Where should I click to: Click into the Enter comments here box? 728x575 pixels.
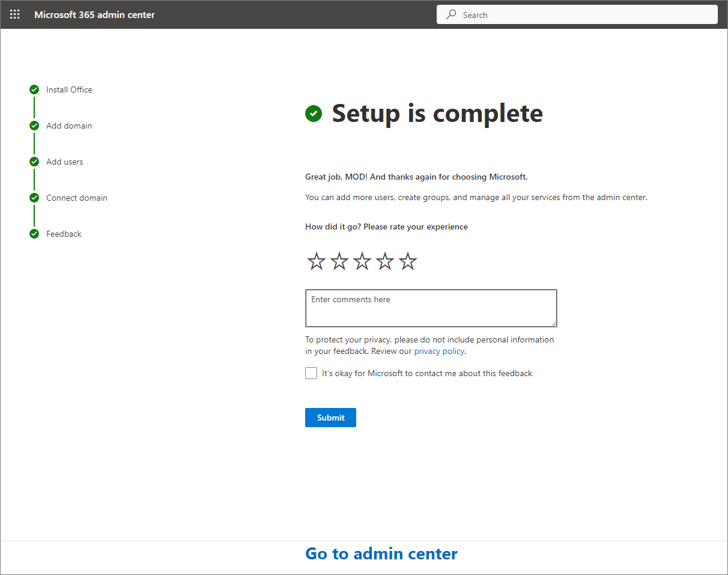[431, 308]
